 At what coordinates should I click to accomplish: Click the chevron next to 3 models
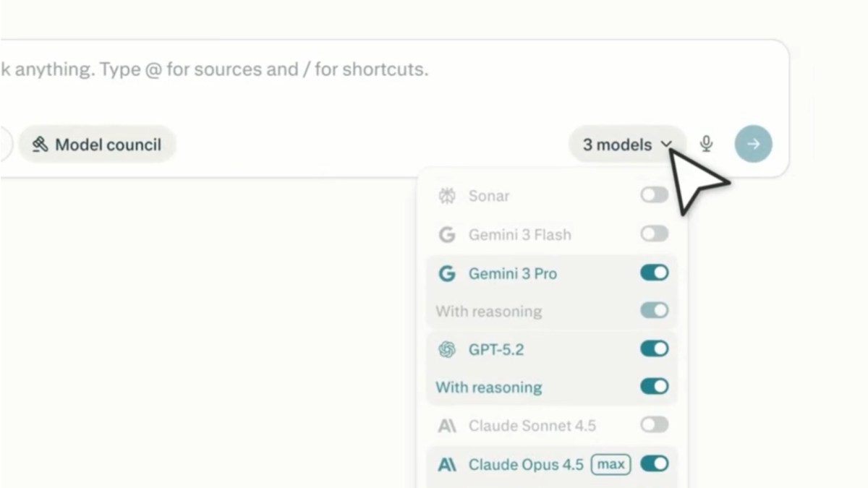[666, 145]
